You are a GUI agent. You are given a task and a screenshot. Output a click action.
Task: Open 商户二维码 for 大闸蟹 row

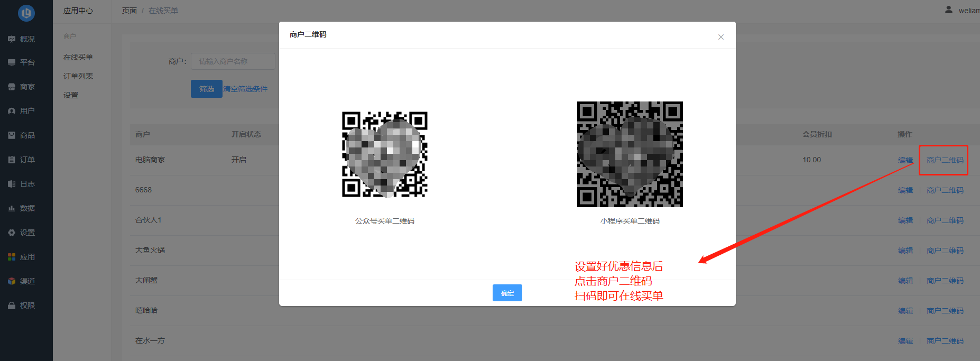(x=945, y=281)
